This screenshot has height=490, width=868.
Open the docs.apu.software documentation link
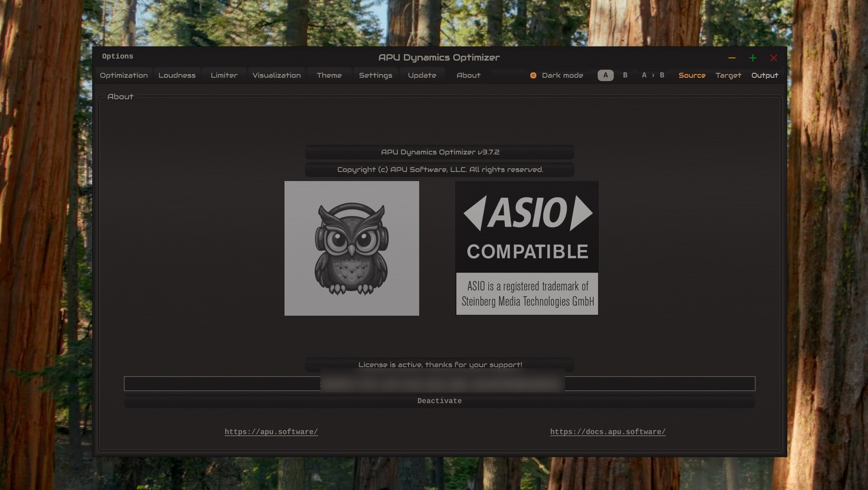click(x=608, y=432)
